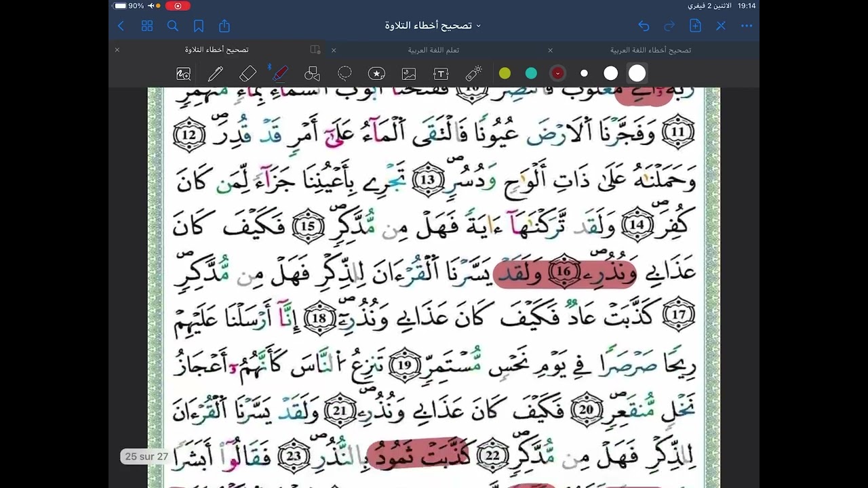Select the Lasso selection tool

click(x=344, y=73)
